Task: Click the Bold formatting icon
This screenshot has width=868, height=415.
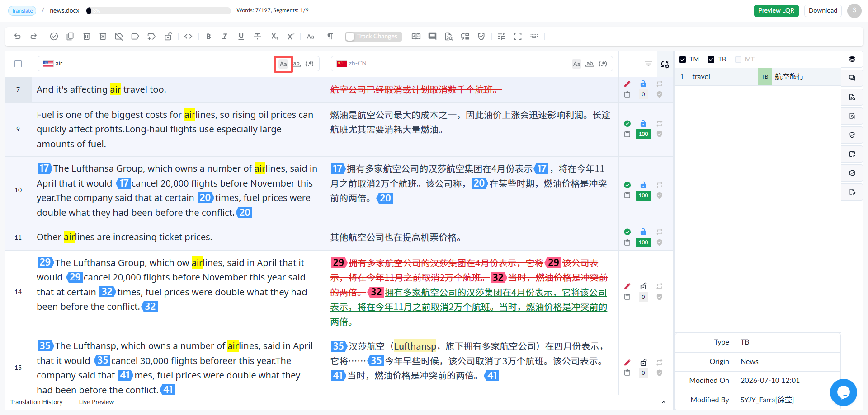Action: point(208,37)
